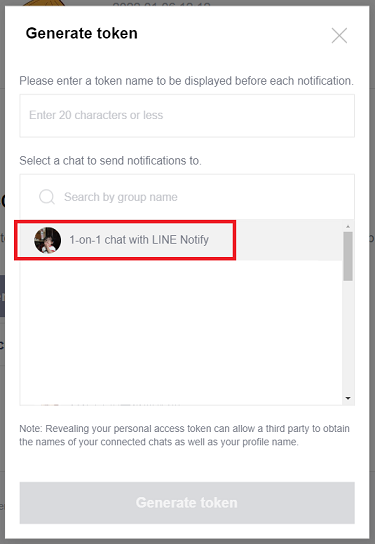Click the chat list scrollbar thumb

coord(348,256)
